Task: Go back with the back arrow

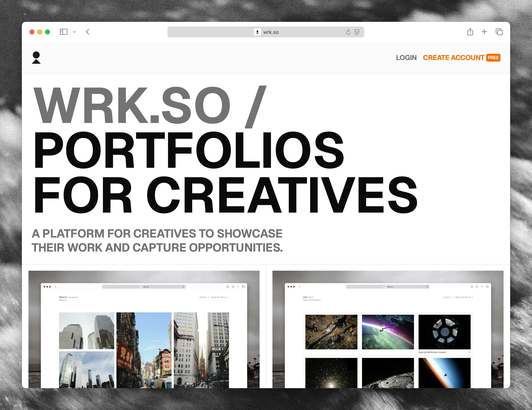Action: coord(88,32)
